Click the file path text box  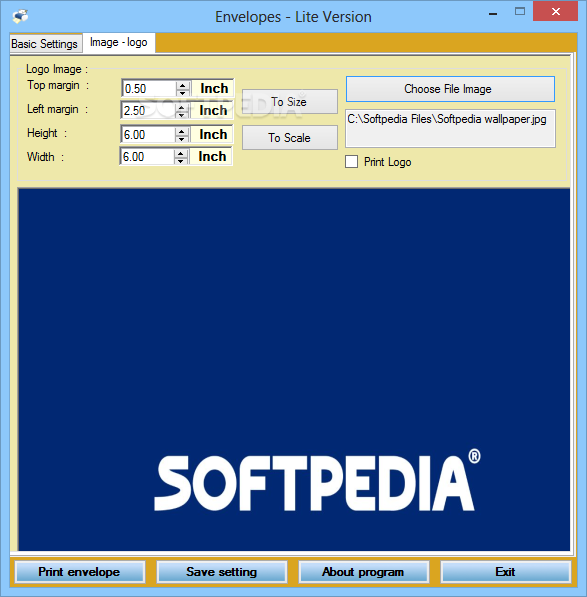[450, 128]
